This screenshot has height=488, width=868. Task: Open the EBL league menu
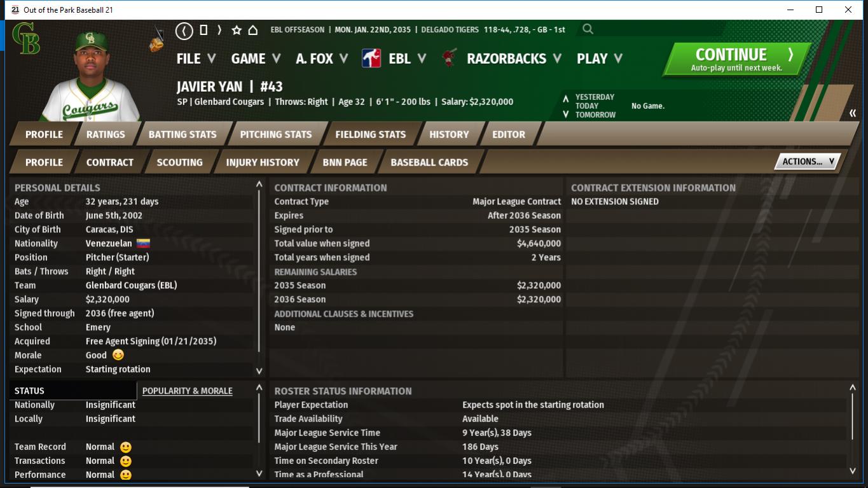click(x=407, y=59)
